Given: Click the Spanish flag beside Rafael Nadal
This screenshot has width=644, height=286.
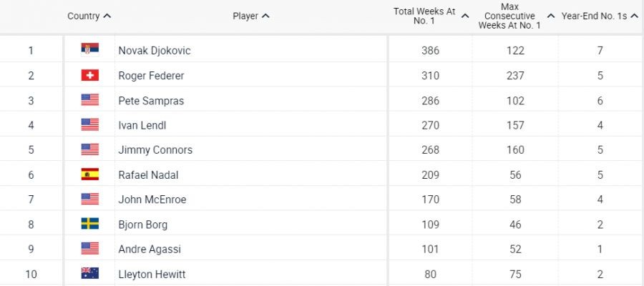Looking at the screenshot, I should pos(89,174).
